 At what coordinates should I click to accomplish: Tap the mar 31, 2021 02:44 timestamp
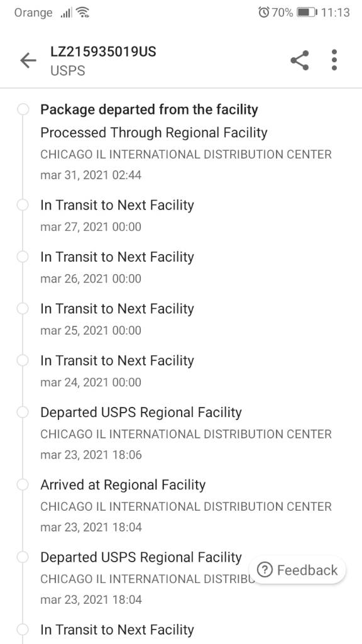coord(90,175)
